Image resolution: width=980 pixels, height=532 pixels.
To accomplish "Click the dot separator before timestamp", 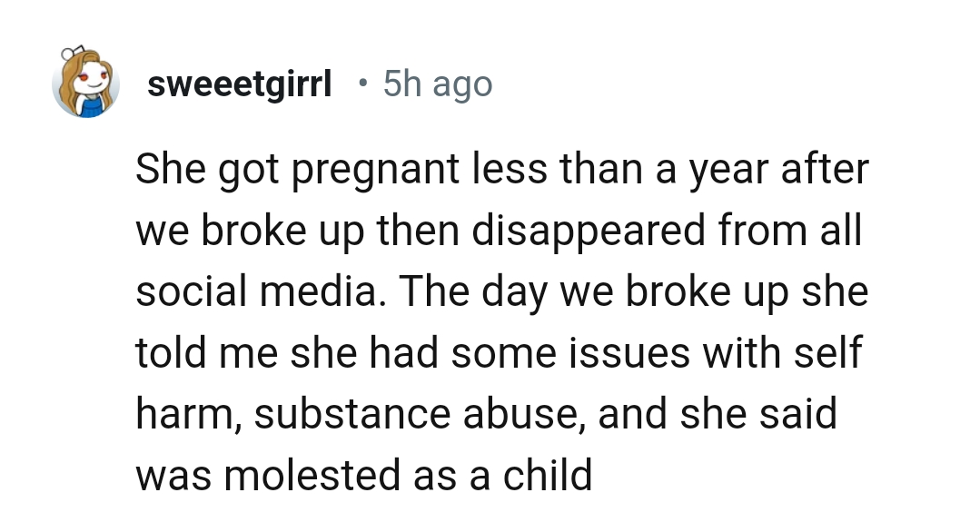I will click(362, 84).
